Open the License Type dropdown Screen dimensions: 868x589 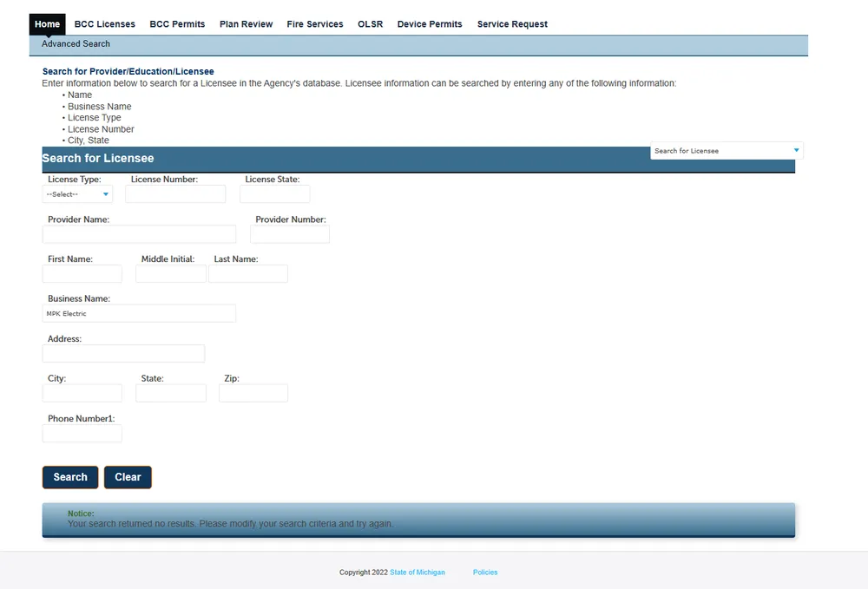coord(77,194)
